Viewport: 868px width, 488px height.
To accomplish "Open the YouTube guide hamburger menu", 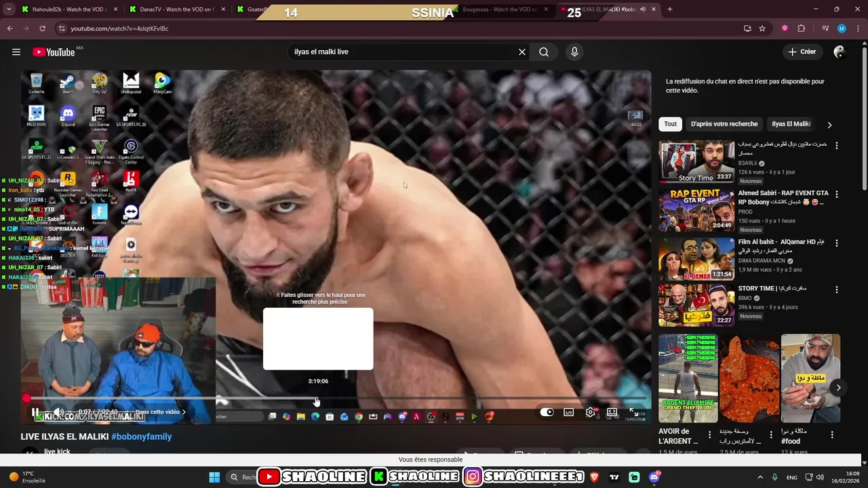I will pos(16,52).
